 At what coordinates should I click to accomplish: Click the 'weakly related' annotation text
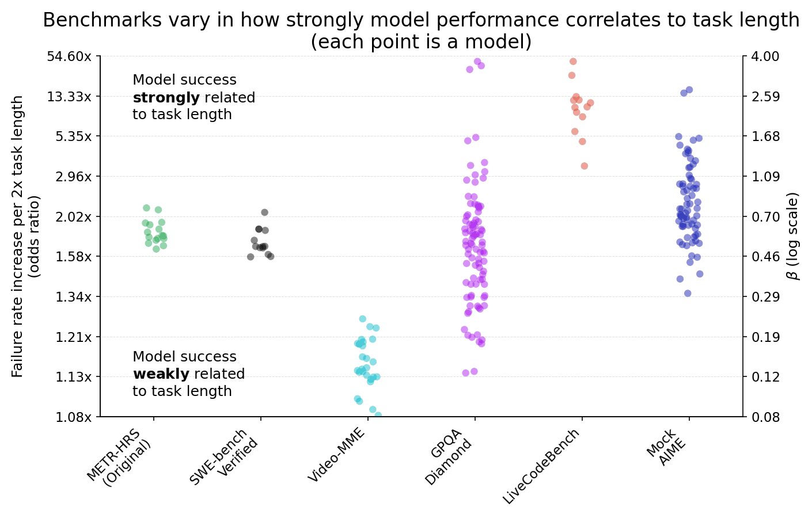tap(188, 374)
